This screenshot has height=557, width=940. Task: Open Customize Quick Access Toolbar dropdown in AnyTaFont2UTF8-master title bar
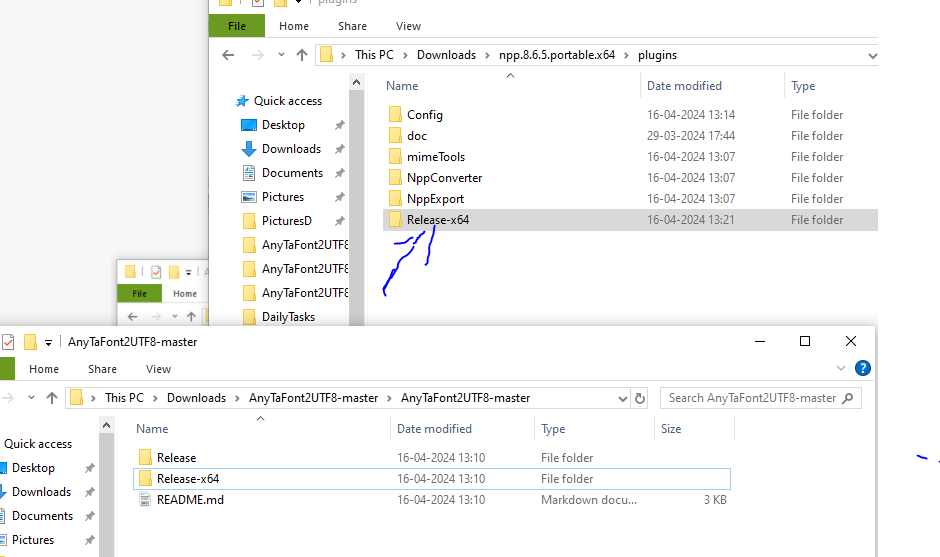pyautogui.click(x=48, y=342)
